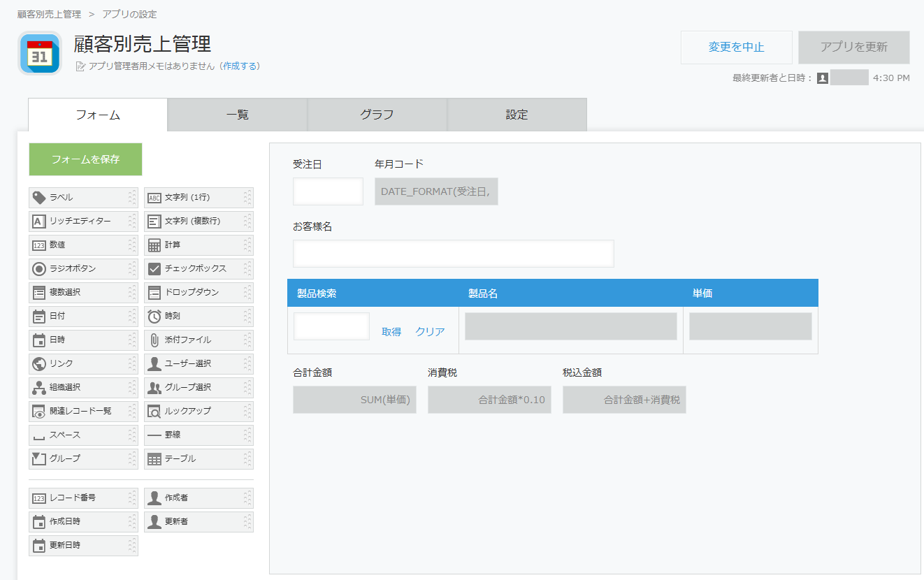
Task: Switch to the 一覧 tab
Action: 237,115
